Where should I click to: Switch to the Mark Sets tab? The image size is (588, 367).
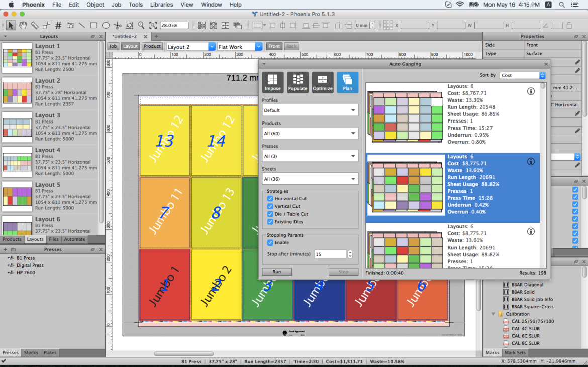click(515, 353)
